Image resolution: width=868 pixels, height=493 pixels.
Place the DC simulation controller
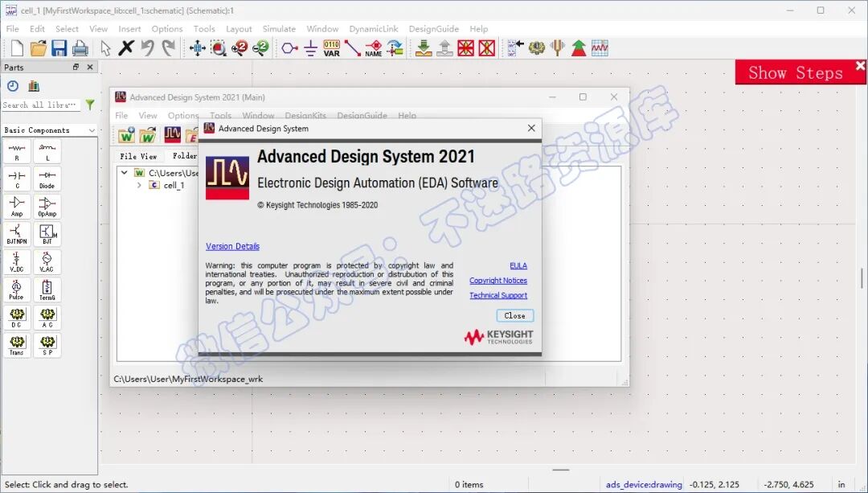pos(17,318)
